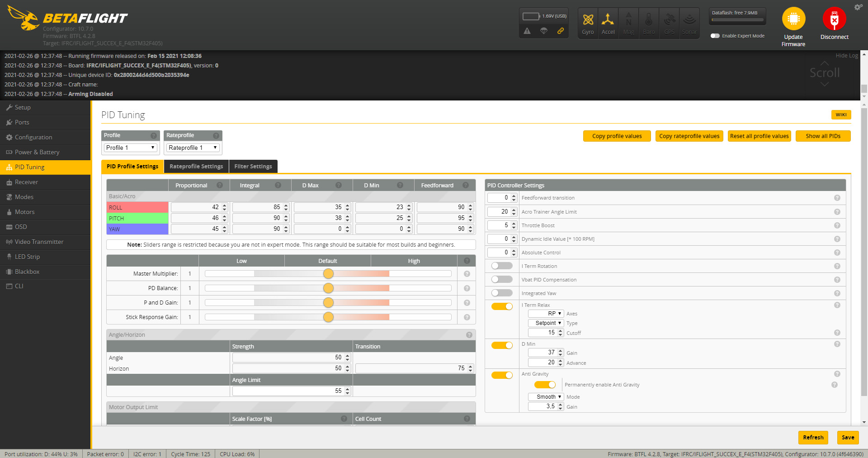Turn on I Term Rotation switch

[x=502, y=266]
